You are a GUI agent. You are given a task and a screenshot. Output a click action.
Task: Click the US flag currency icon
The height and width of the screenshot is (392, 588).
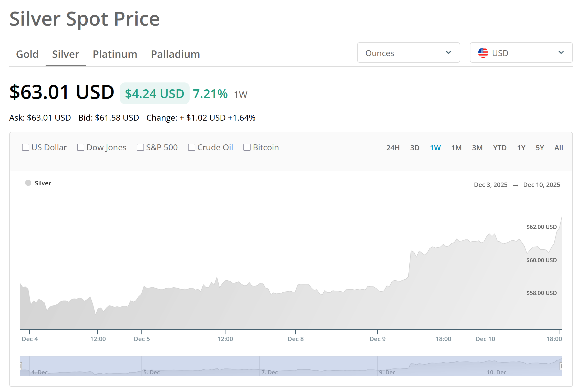pos(483,53)
